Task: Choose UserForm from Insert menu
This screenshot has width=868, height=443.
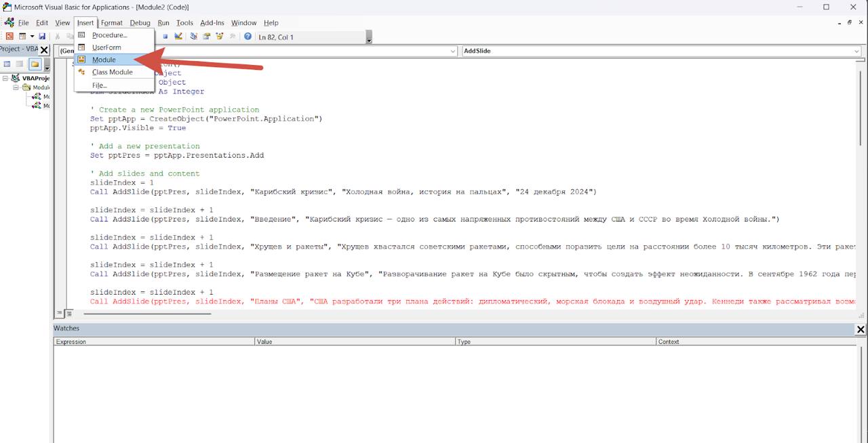Action: 114,47
